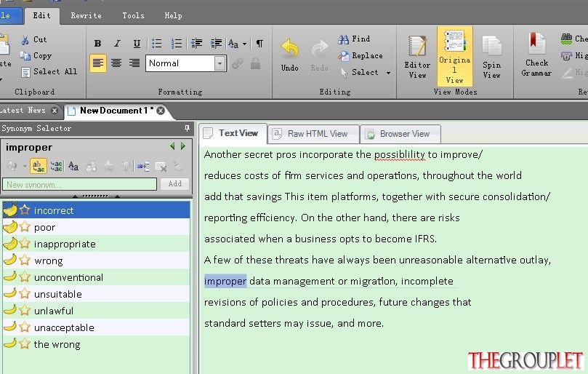Select synonym 'poor'

pos(96,227)
